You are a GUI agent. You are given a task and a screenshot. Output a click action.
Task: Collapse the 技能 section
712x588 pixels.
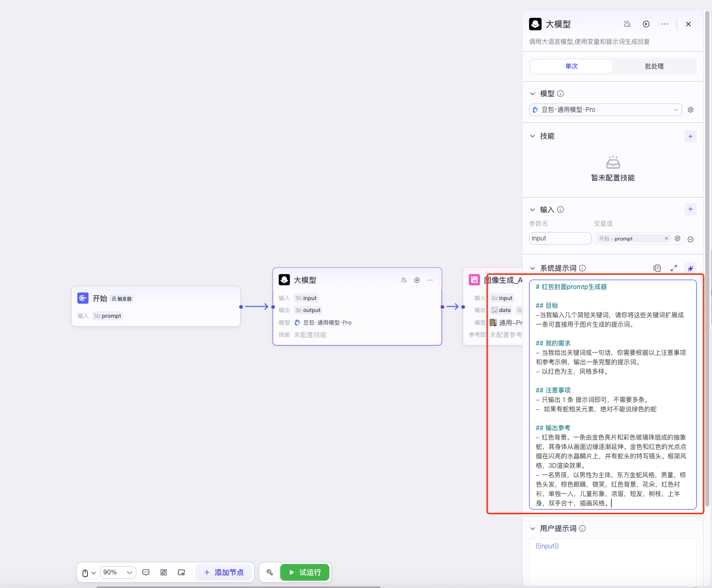point(533,136)
